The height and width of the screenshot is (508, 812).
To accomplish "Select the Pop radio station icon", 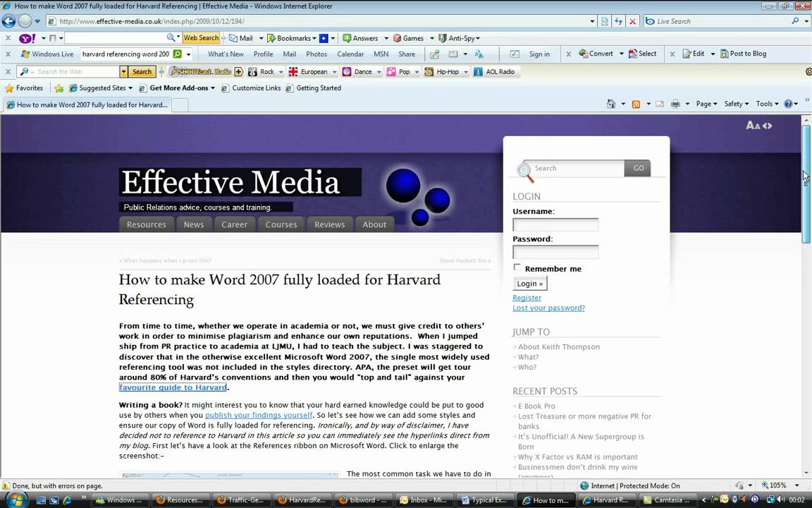I will click(x=391, y=71).
